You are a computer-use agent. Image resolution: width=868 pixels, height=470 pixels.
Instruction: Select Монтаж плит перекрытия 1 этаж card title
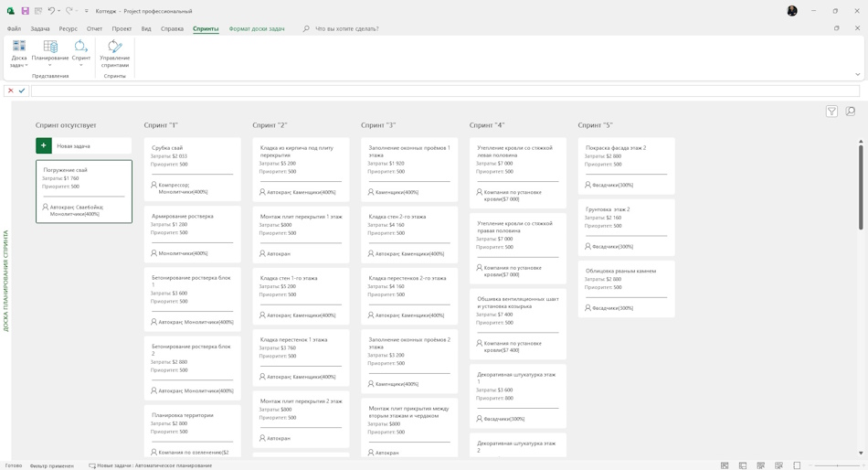[x=302, y=216]
